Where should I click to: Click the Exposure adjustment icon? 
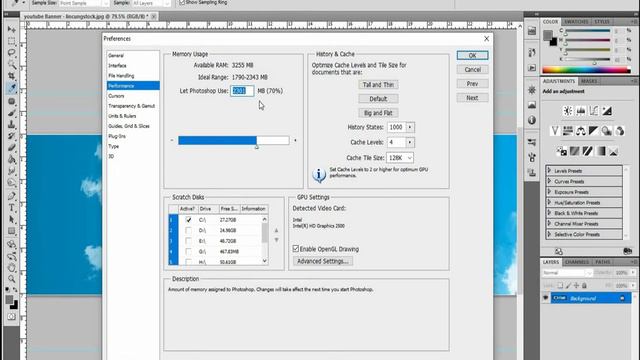point(607,111)
